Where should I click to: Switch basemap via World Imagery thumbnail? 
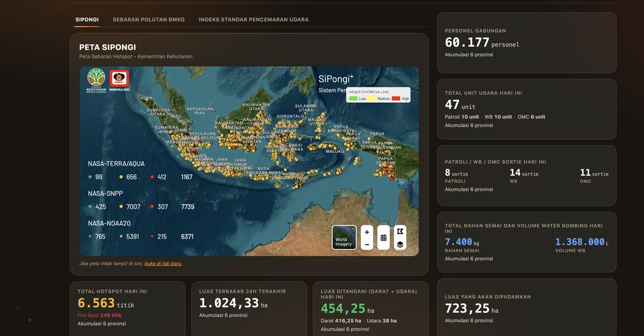click(344, 237)
